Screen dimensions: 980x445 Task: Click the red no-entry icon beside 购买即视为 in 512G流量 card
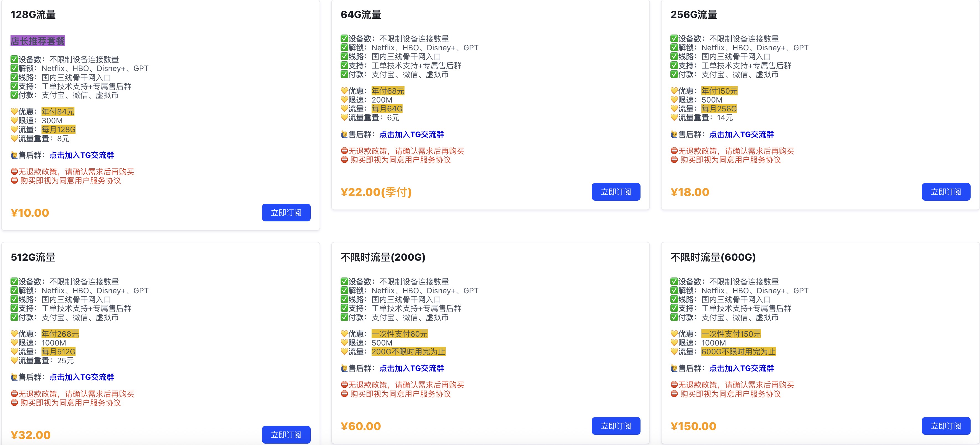point(14,403)
